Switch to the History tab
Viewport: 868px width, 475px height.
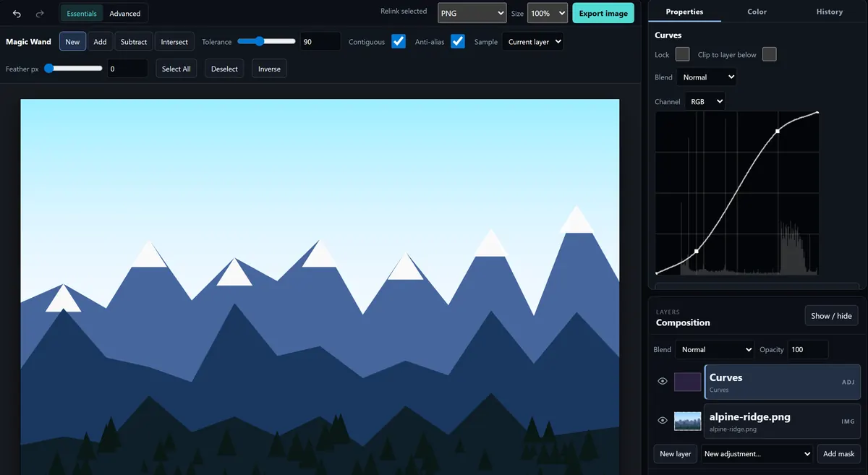pos(830,12)
